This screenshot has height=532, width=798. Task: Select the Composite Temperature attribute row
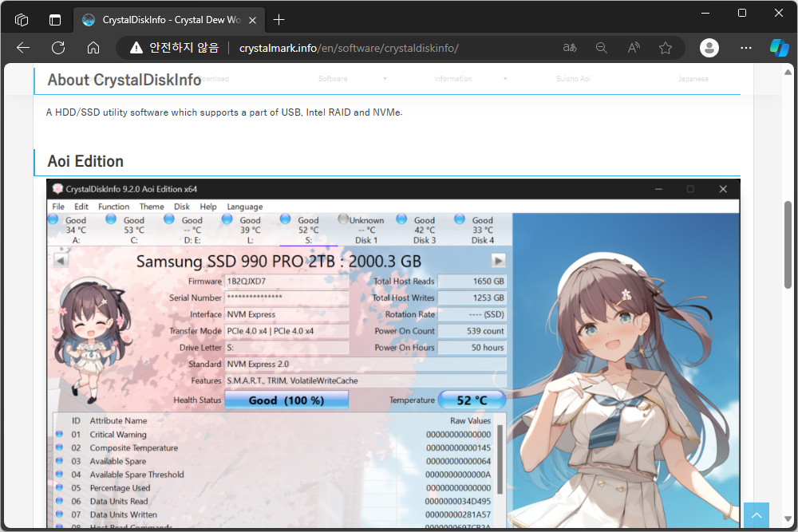(274, 447)
